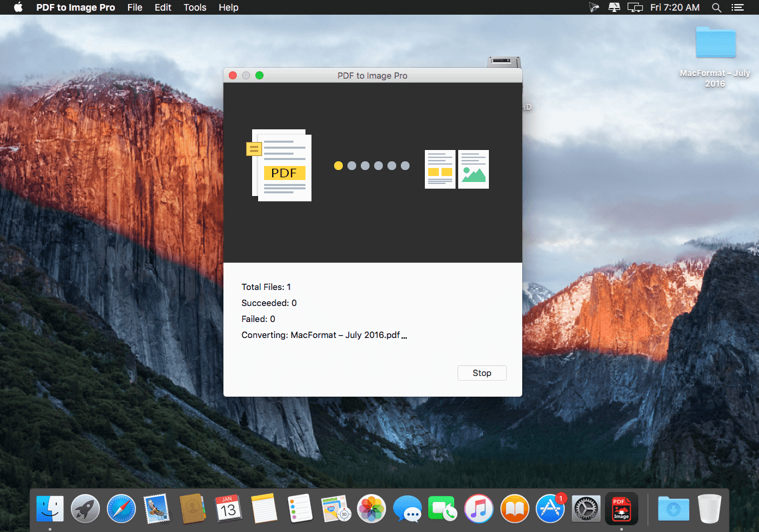Stop the PDF conversion
The width and height of the screenshot is (759, 532).
(482, 373)
